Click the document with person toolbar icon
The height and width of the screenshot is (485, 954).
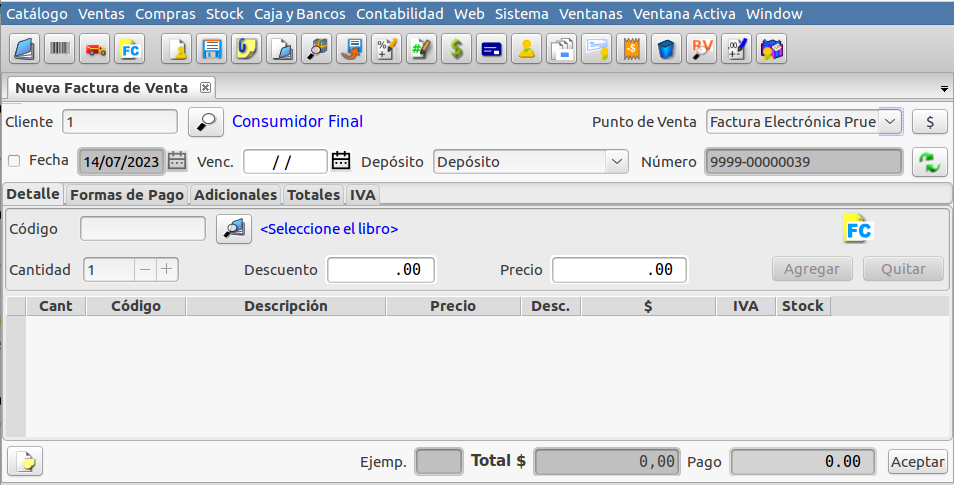click(176, 49)
